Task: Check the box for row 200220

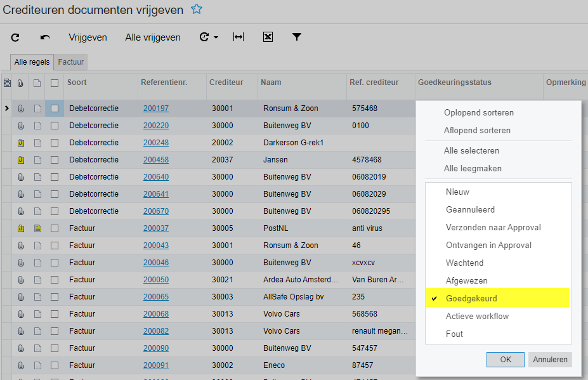Action: tap(55, 126)
